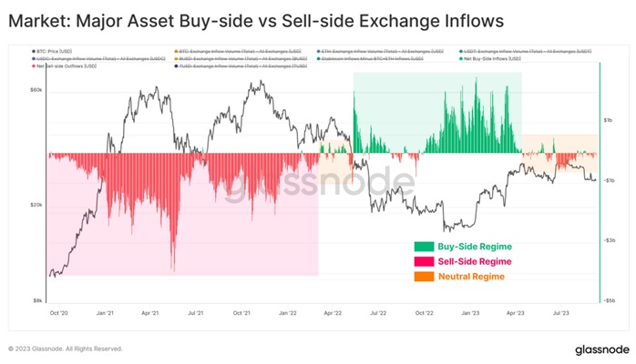The width and height of the screenshot is (636, 364).
Task: Hide the Net Buy-Side Inflows series
Action: (x=490, y=59)
